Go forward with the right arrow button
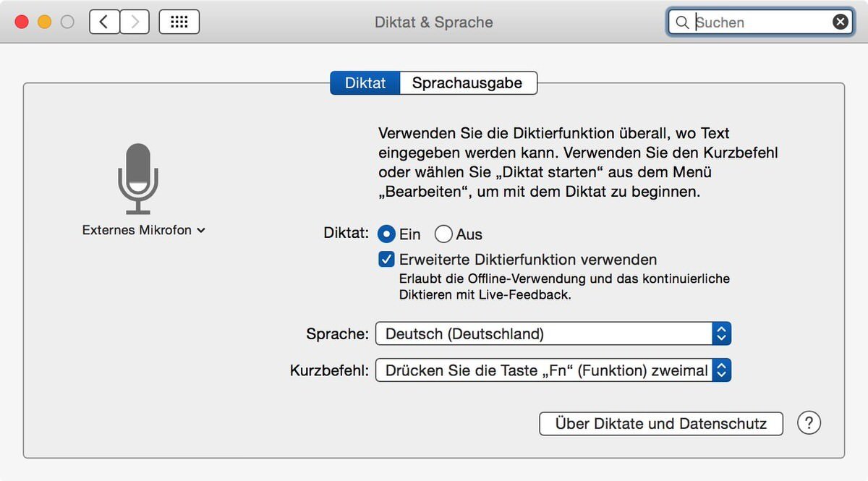Screen dimensions: 868x481 pos(135,22)
